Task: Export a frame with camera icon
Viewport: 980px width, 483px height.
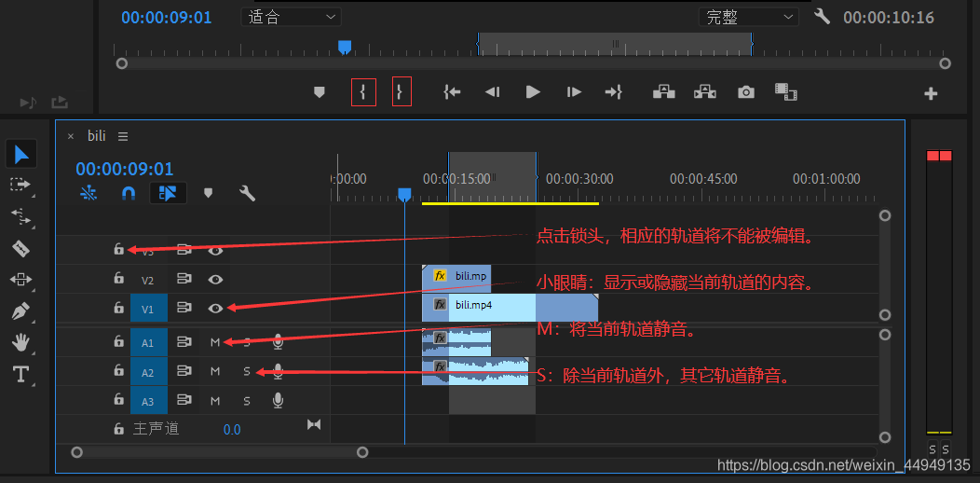Action: [745, 92]
